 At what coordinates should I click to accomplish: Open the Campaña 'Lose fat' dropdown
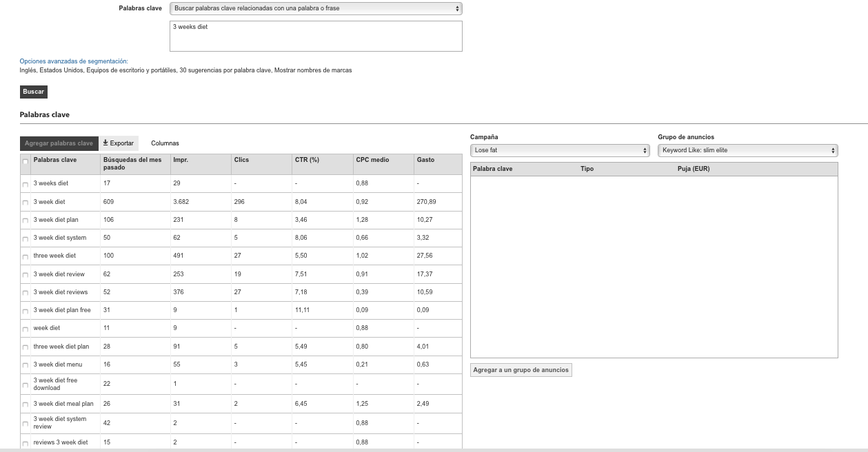(560, 150)
